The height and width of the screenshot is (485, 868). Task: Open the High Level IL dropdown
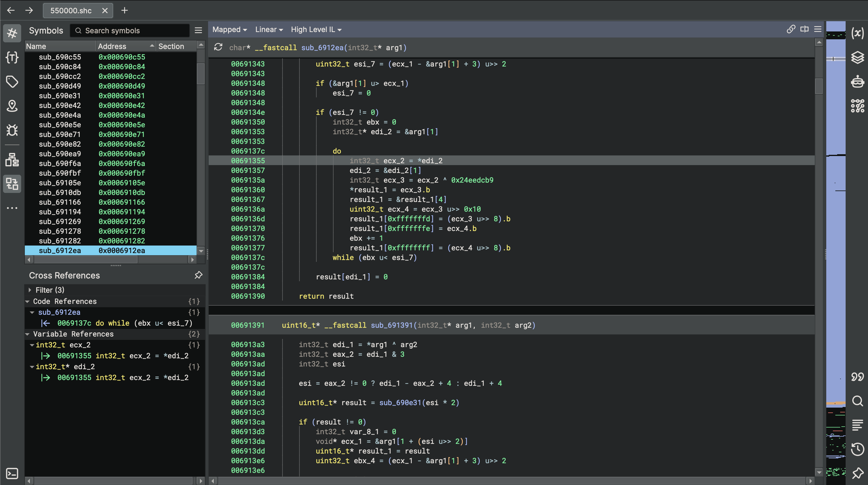tap(316, 30)
